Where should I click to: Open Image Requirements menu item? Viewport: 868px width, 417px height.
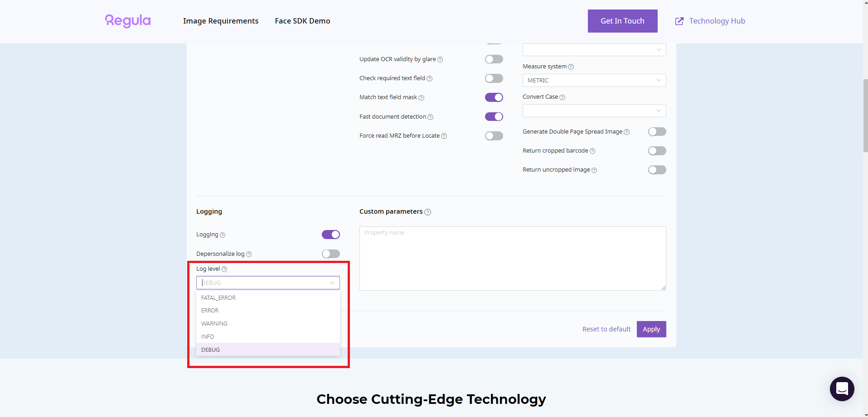pos(221,21)
